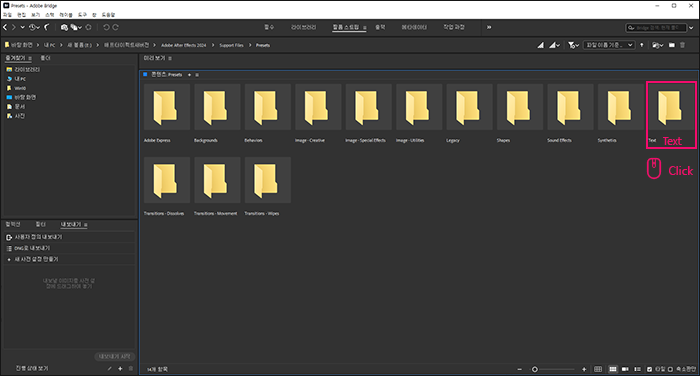Screen dimensions: 700x376
Task: Click minus to shrink thumbnails
Action: 520,369
